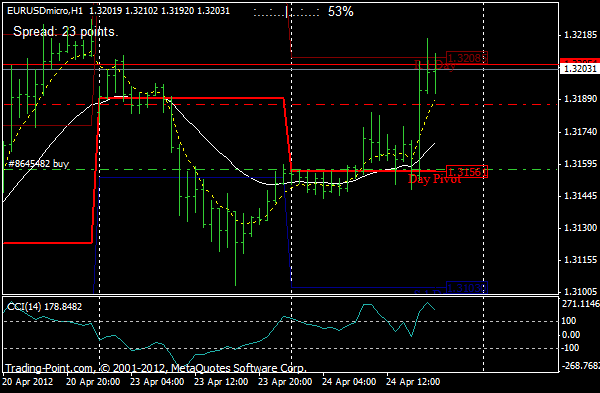Click the 23 Apr 12:00 time label

coord(221,382)
